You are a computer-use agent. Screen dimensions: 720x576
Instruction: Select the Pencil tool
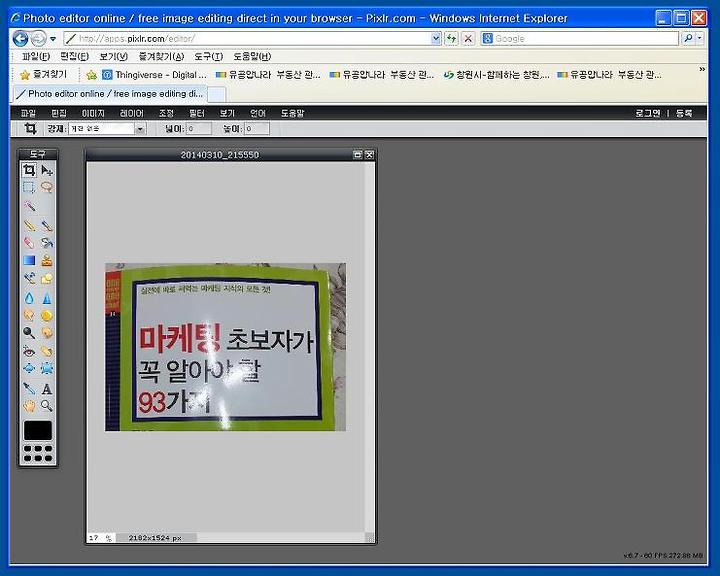[29, 226]
